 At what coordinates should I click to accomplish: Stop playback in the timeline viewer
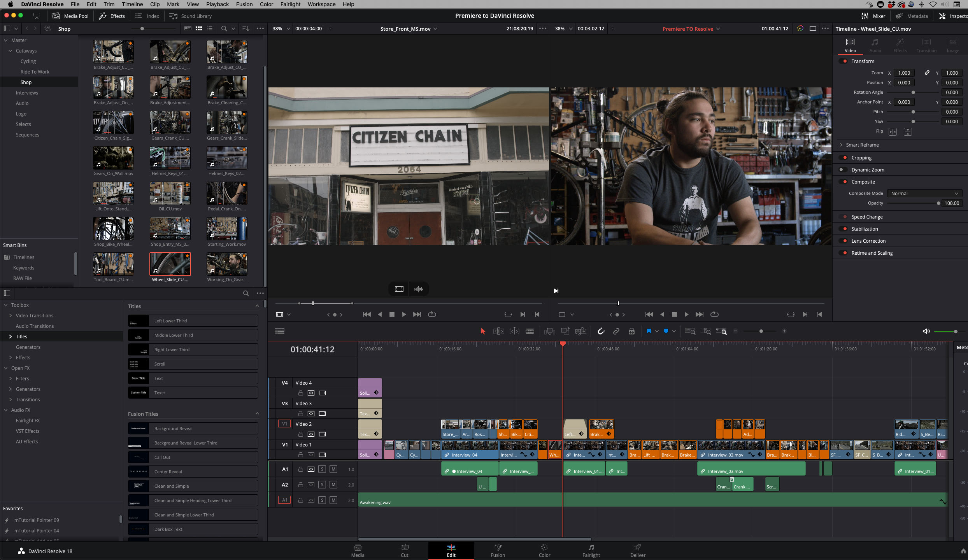[x=674, y=314]
